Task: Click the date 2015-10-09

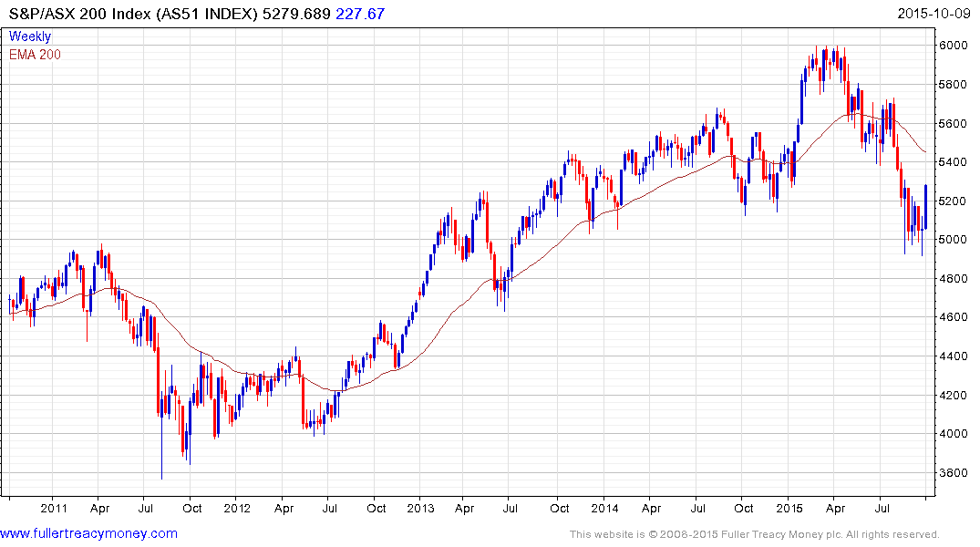Action: click(x=934, y=14)
